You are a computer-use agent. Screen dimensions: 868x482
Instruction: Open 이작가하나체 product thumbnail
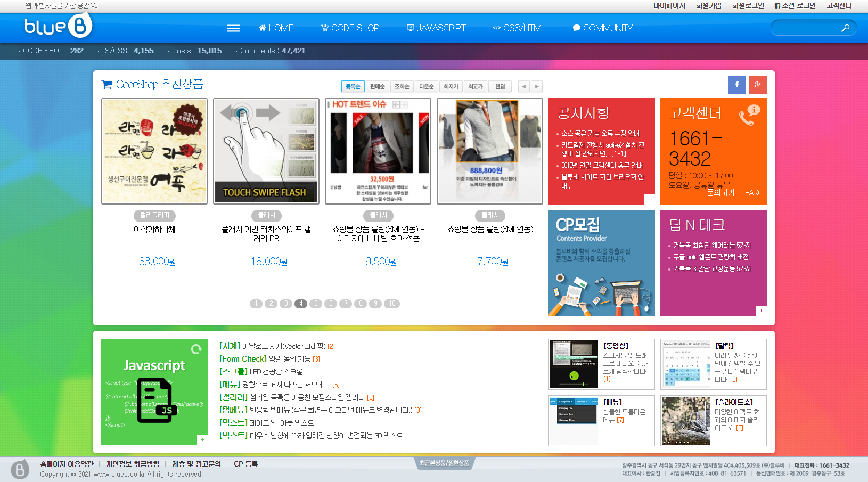154,151
